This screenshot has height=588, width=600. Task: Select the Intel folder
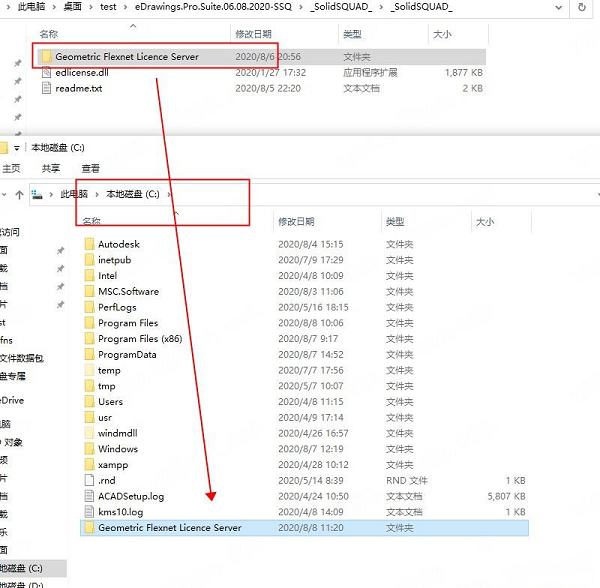tap(108, 275)
